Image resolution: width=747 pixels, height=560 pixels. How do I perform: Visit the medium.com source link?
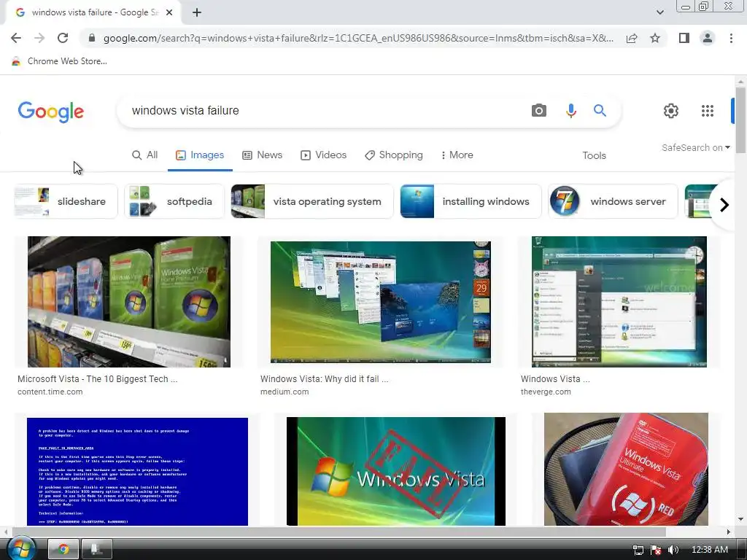pyautogui.click(x=285, y=392)
